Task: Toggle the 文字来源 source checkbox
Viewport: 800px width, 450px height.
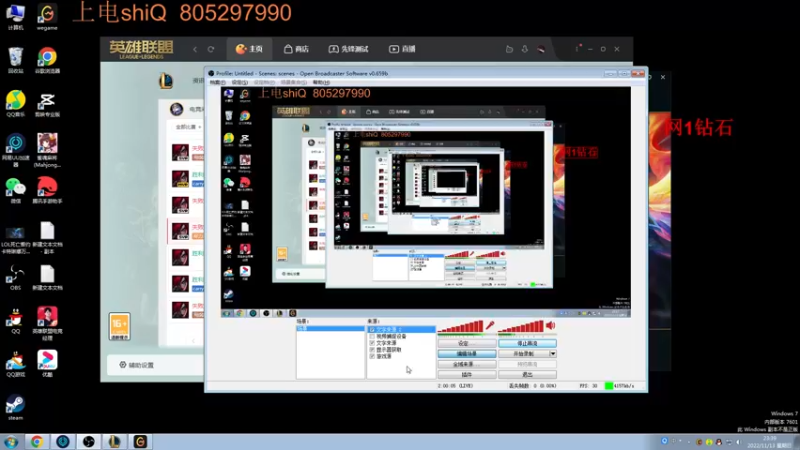Action: pyautogui.click(x=372, y=343)
